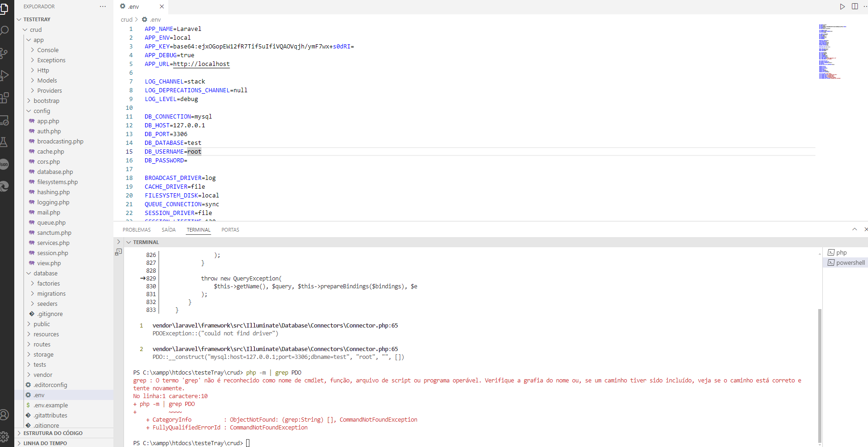Open the Extensions view

coord(4,97)
